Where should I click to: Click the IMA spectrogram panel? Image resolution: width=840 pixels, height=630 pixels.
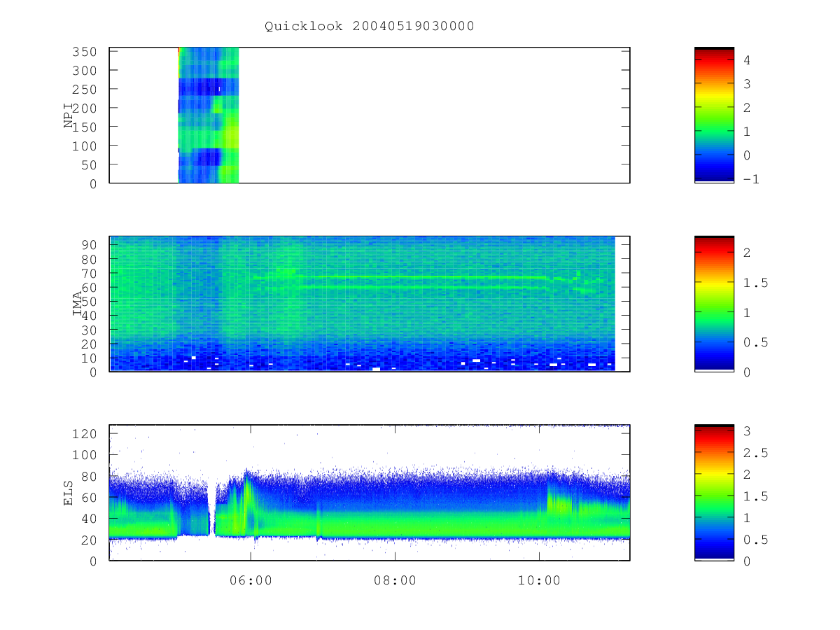pos(370,304)
